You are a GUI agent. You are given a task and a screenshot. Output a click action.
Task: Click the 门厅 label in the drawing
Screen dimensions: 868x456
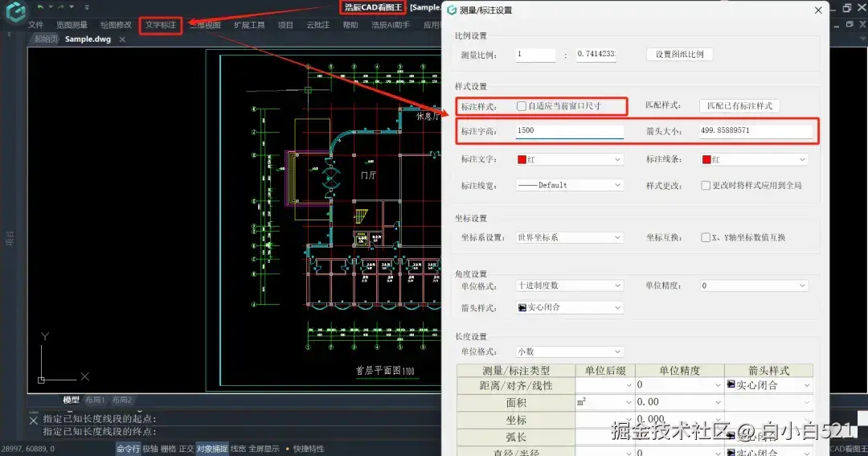pos(368,175)
